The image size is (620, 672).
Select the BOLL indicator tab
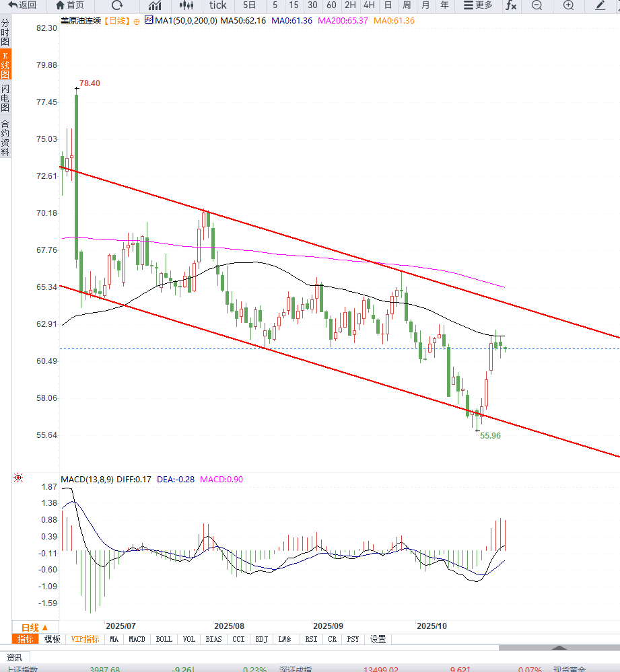click(x=164, y=639)
